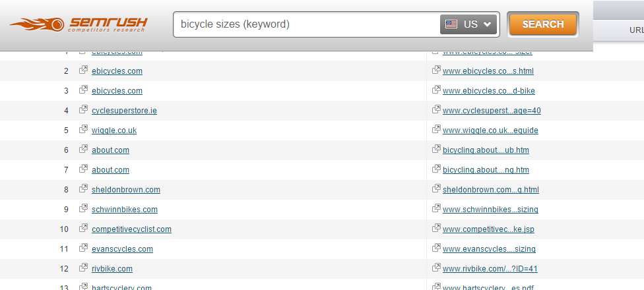Image resolution: width=644 pixels, height=290 pixels.
Task: Open the rivbike.com domain link
Action: [x=112, y=269]
